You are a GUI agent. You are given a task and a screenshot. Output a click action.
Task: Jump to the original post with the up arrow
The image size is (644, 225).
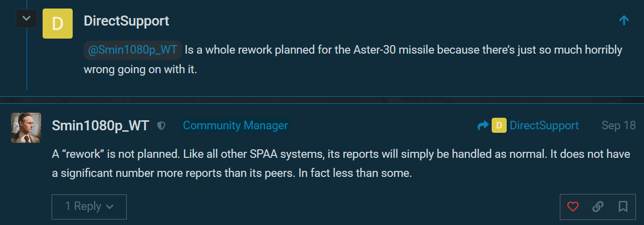tap(624, 20)
